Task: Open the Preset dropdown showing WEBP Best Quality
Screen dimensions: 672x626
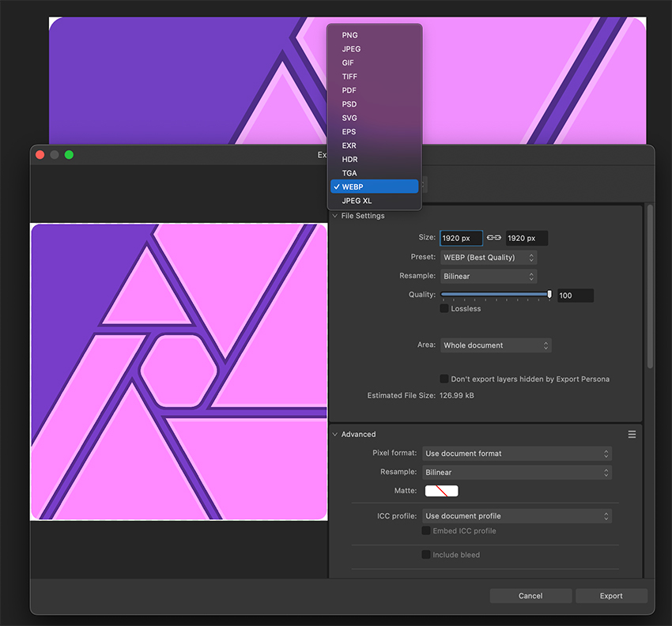Action: pyautogui.click(x=489, y=257)
